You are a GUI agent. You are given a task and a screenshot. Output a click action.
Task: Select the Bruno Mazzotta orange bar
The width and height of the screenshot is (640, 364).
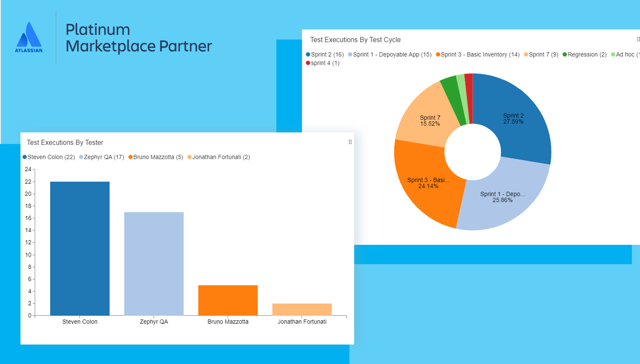228,300
